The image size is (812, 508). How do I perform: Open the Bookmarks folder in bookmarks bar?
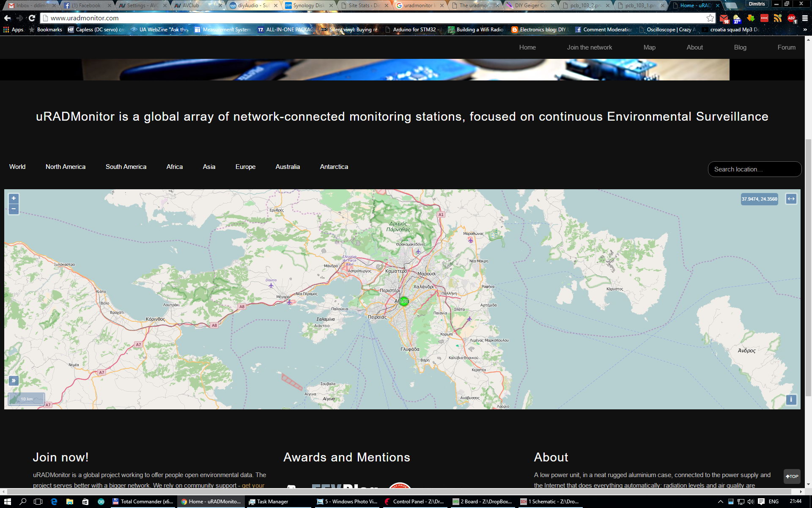pyautogui.click(x=46, y=30)
